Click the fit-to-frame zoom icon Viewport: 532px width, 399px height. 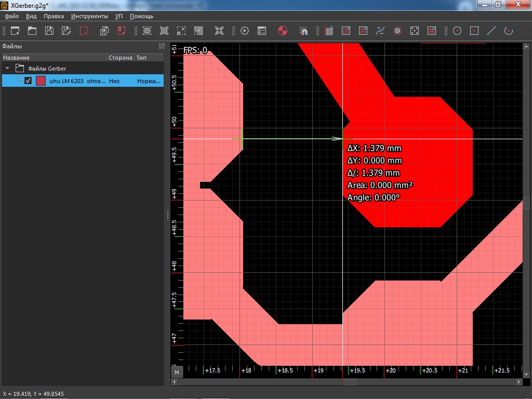164,31
